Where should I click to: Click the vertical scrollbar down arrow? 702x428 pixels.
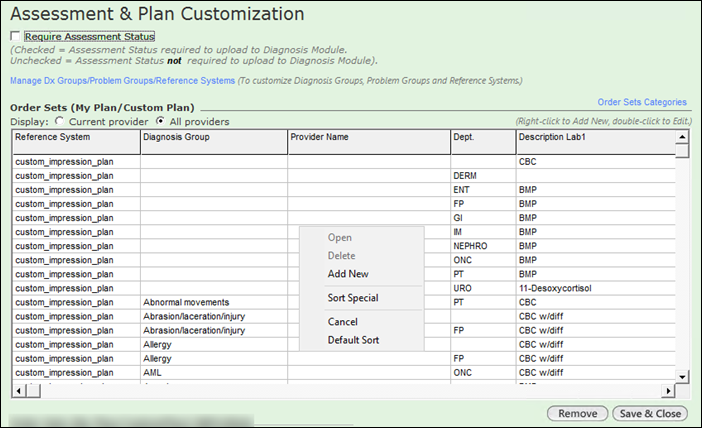(682, 377)
